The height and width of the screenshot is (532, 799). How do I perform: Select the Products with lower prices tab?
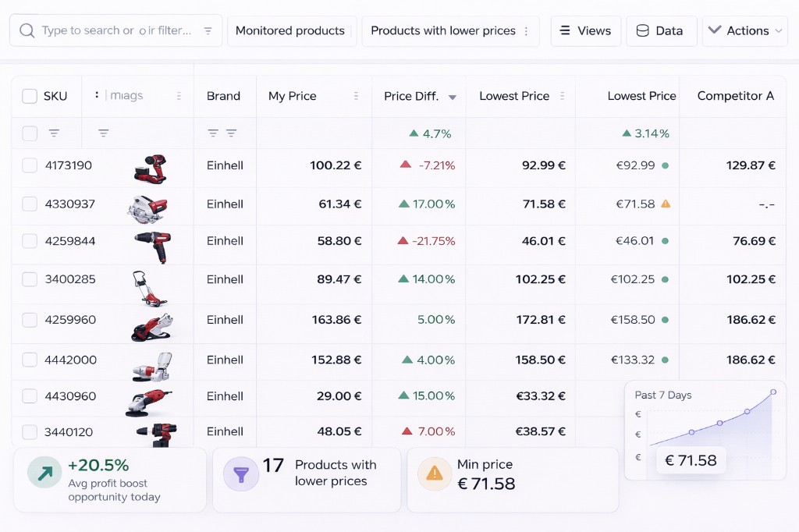tap(442, 31)
